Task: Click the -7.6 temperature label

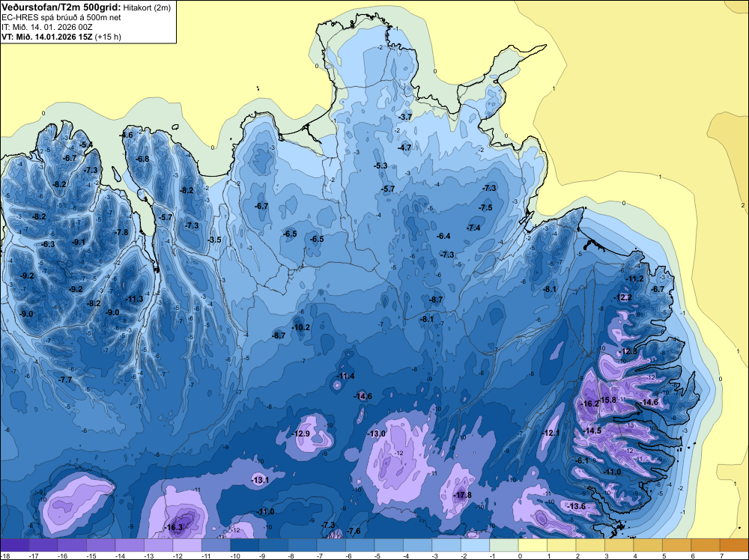Action: click(x=354, y=531)
